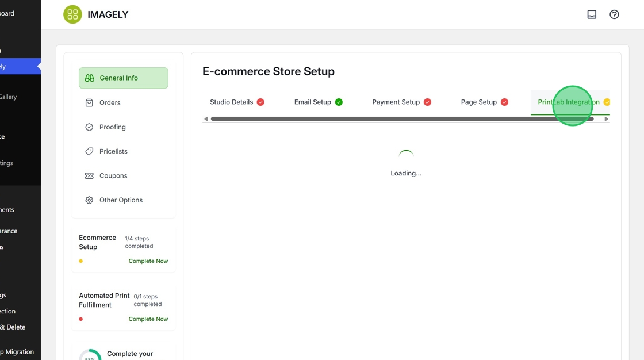Screen dimensions: 644x360
Task: Click red status icon next to Page Setup
Action: tap(504, 102)
